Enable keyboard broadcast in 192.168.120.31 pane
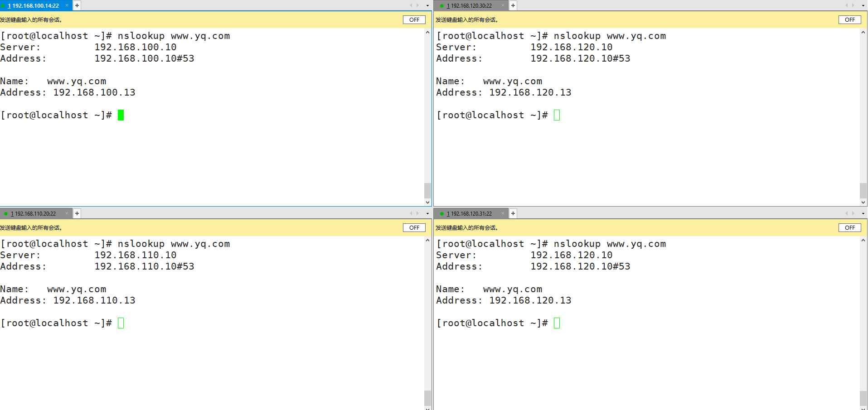The image size is (868, 410). pos(849,227)
